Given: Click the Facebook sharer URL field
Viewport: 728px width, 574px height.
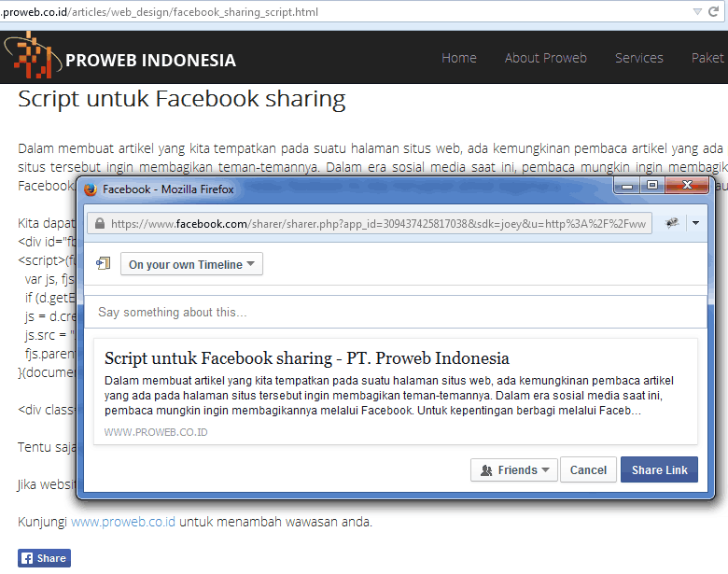Looking at the screenshot, I should tap(370, 223).
